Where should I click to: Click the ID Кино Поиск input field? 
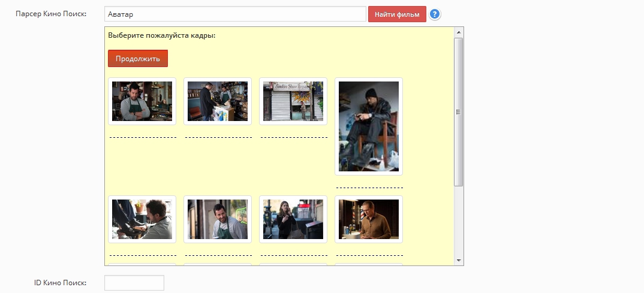134,283
